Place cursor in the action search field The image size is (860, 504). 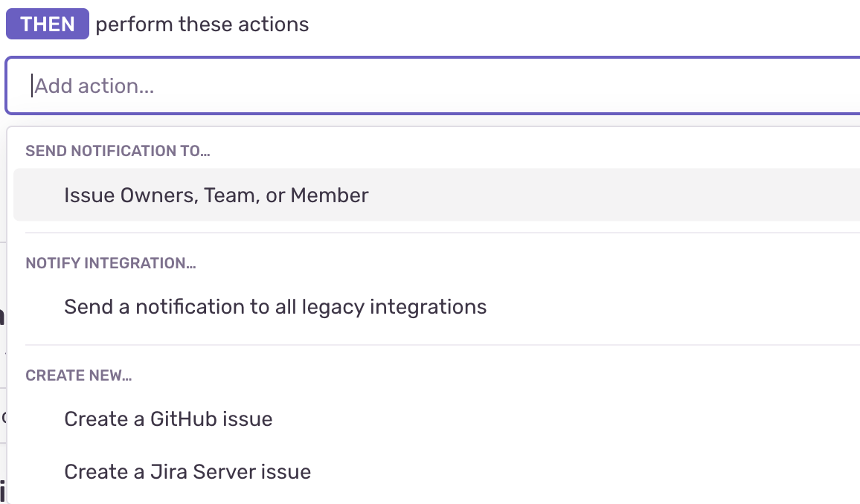coord(298,85)
